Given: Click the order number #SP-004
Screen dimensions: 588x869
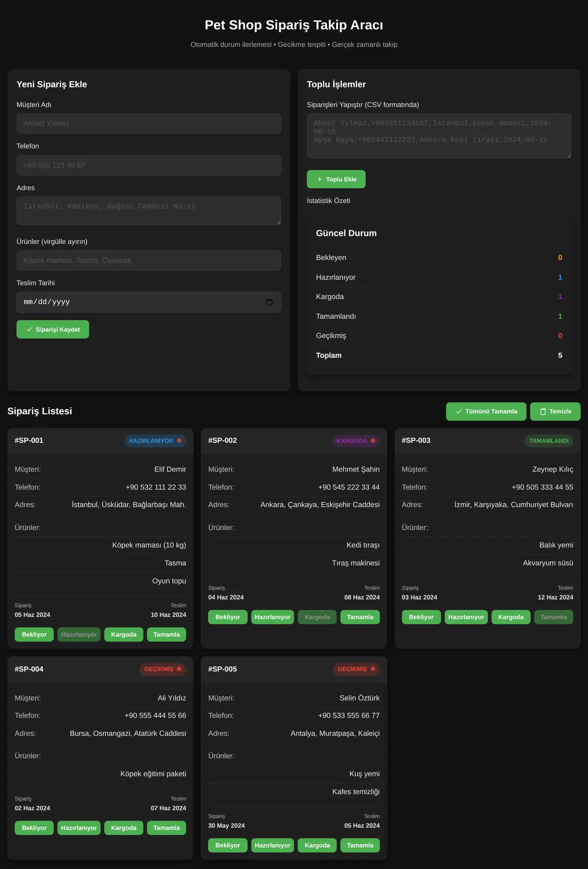Looking at the screenshot, I should click(29, 669).
